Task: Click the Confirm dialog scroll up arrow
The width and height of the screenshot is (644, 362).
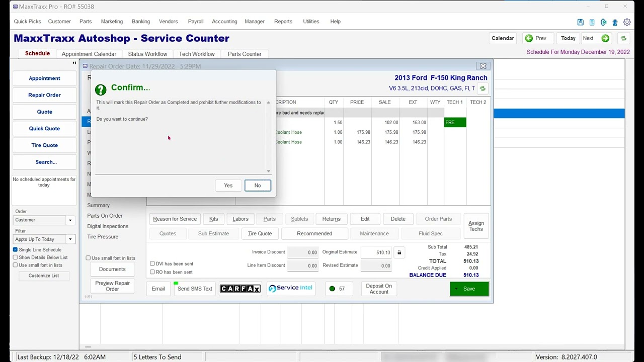Action: point(268,103)
